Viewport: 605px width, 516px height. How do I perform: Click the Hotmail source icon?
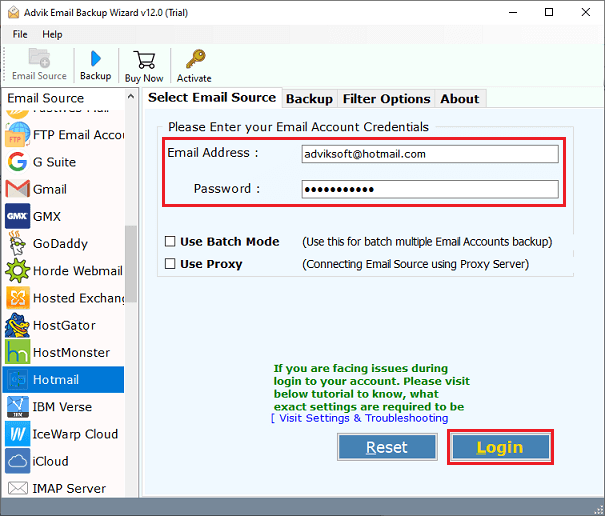[x=17, y=380]
